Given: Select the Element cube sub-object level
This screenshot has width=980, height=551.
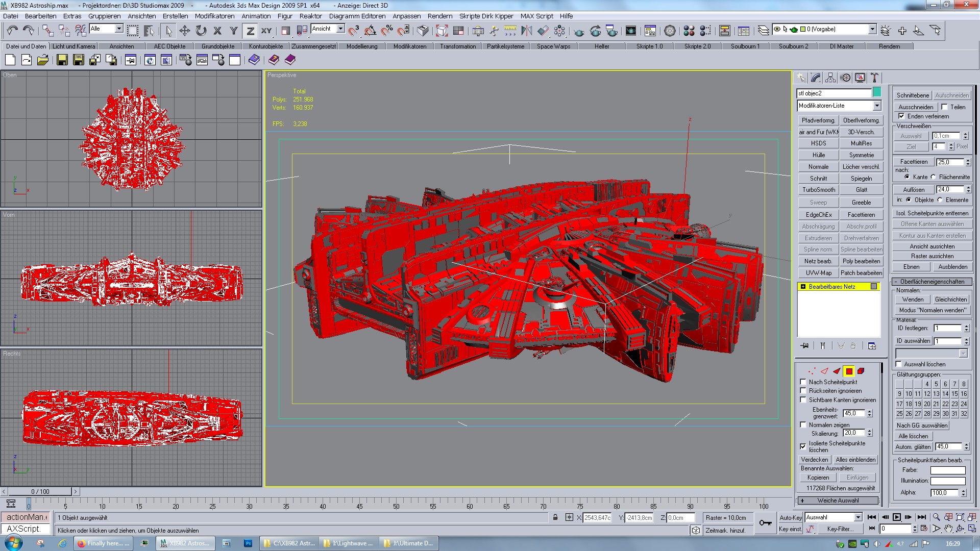Looking at the screenshot, I should 861,371.
